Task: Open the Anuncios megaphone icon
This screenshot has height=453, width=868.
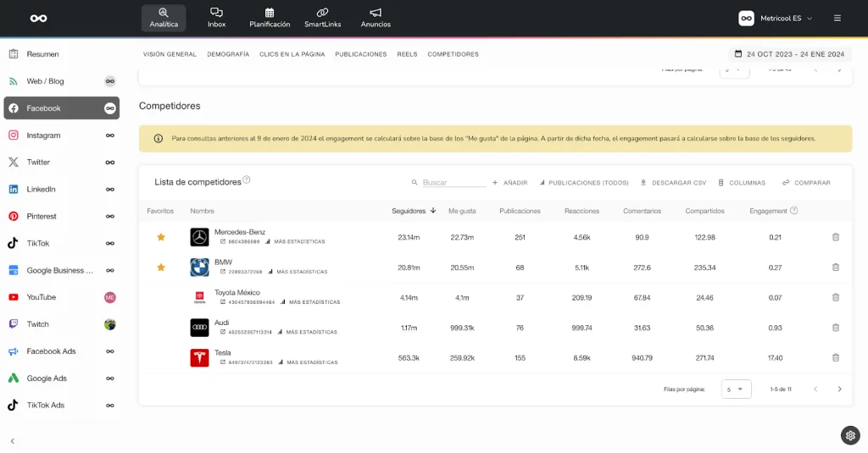Action: 376,12
